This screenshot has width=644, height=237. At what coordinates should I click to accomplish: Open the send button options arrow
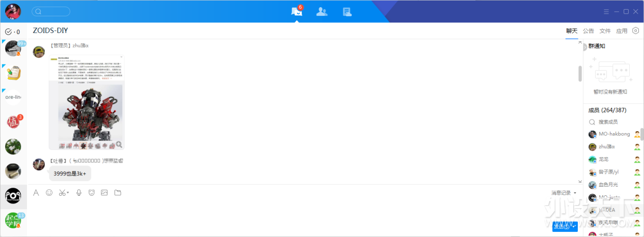575,227
